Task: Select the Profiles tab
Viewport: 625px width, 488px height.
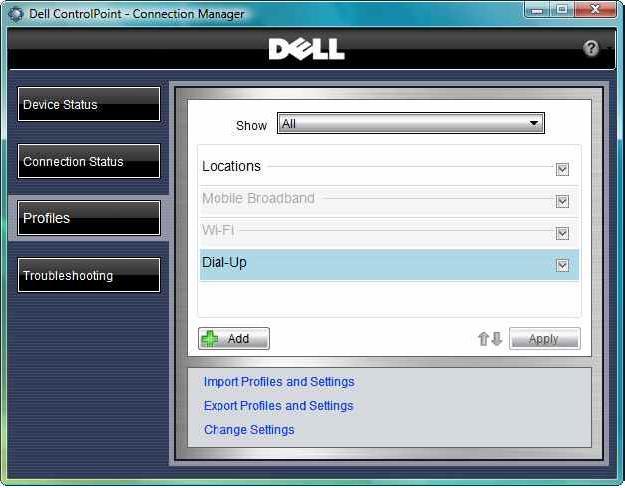Action: click(89, 218)
